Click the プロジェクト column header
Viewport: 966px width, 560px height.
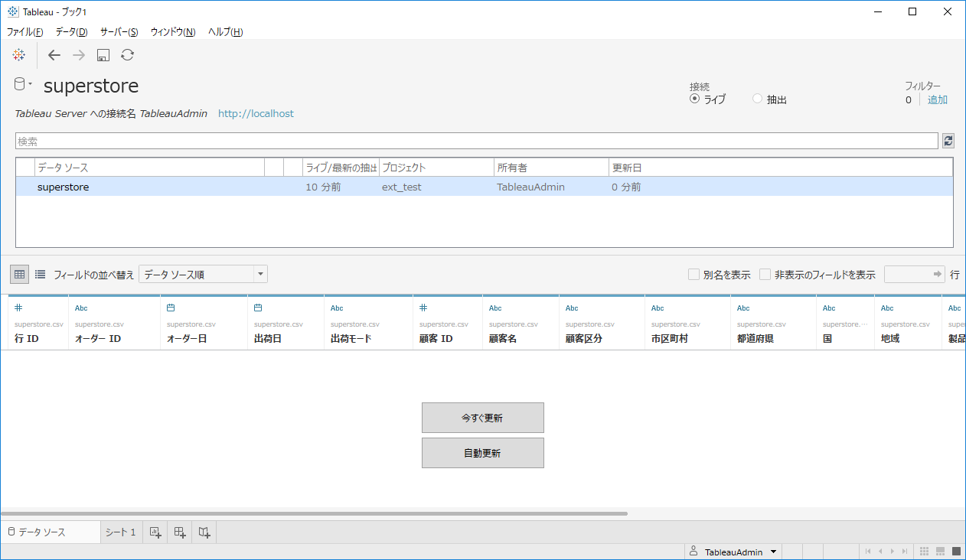click(x=436, y=168)
